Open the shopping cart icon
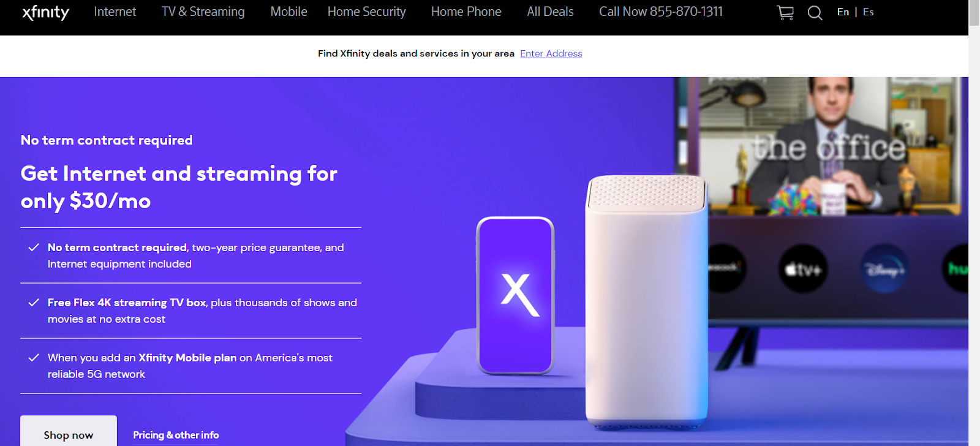 tap(785, 12)
